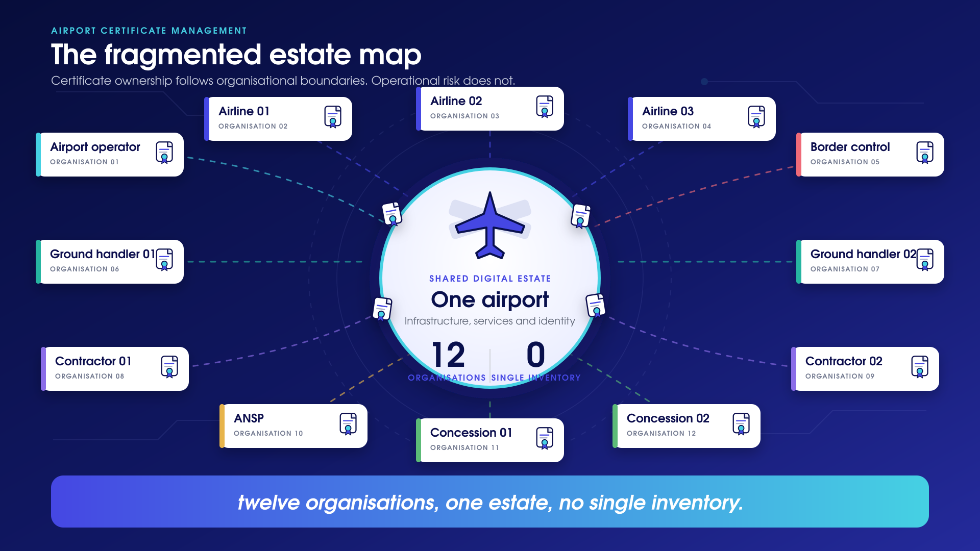Click the certificate icon on Airport operator card
The image size is (980, 551).
click(164, 153)
